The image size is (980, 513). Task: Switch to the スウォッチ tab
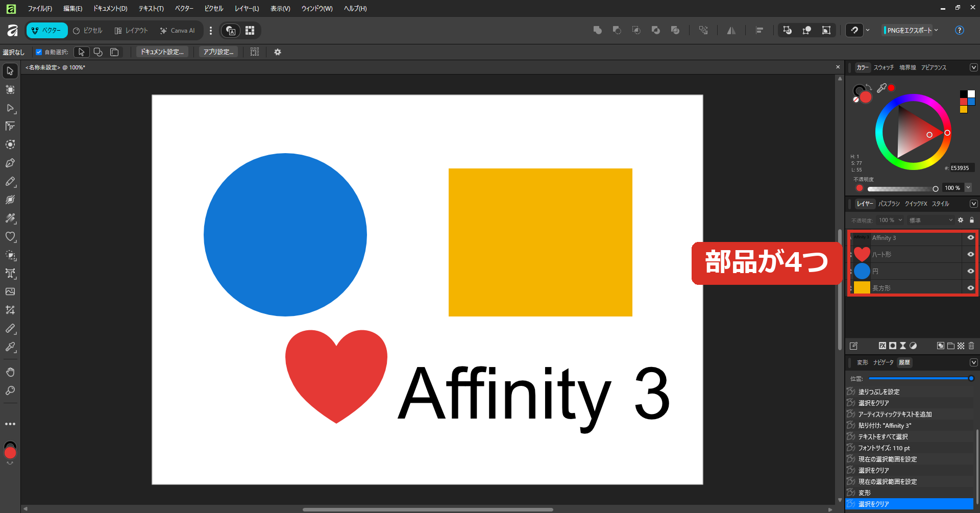click(884, 67)
